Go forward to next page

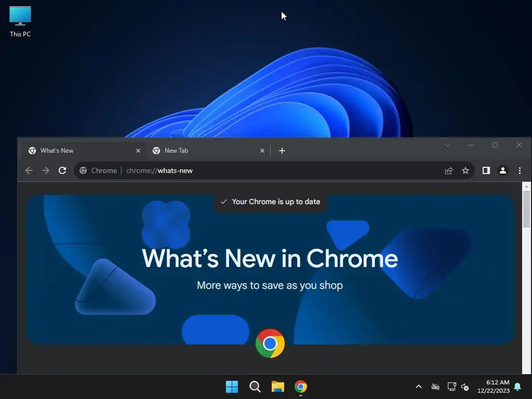click(46, 170)
